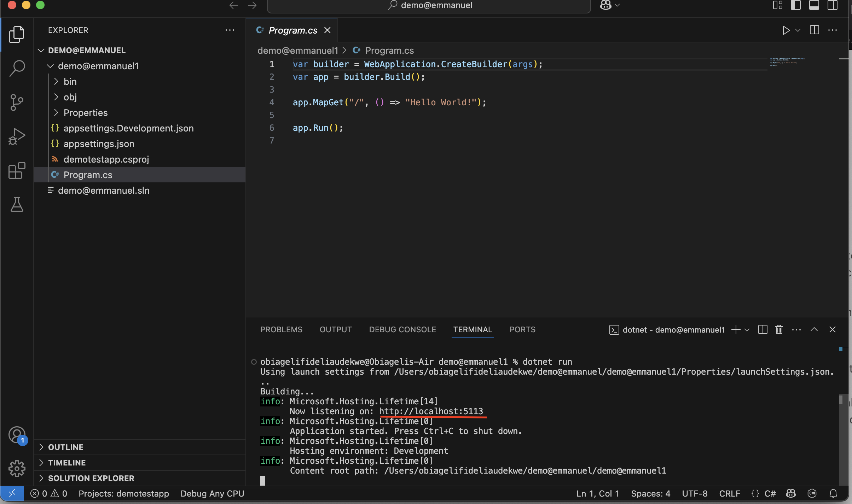Expand the TIMELINE section
This screenshot has width=852, height=504.
point(140,462)
